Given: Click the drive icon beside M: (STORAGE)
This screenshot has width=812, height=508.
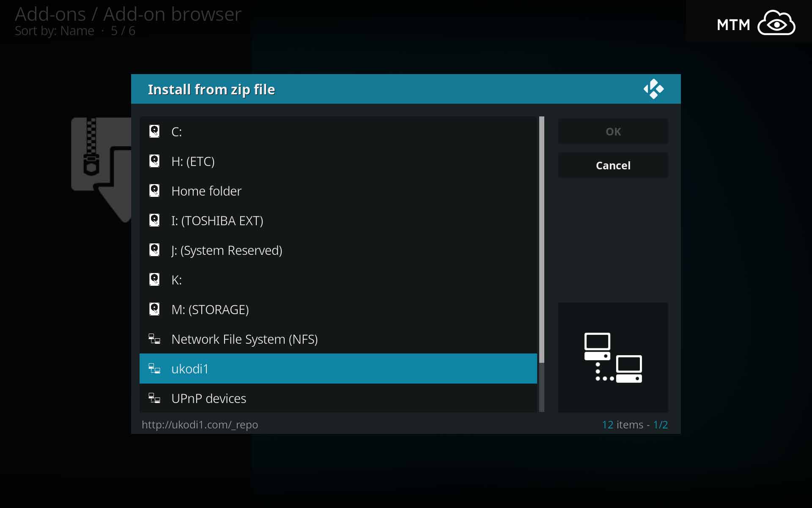Looking at the screenshot, I should (154, 309).
